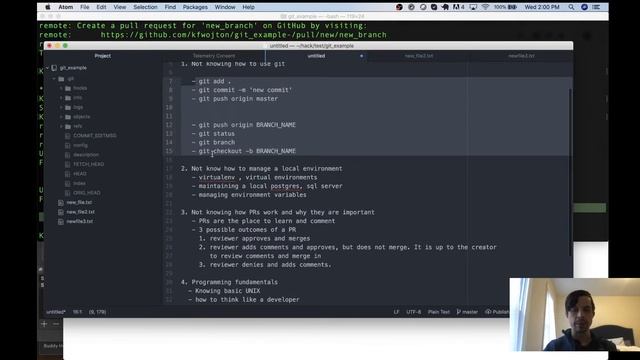
Task: Click the hooks folder icon
Action: 68,88
